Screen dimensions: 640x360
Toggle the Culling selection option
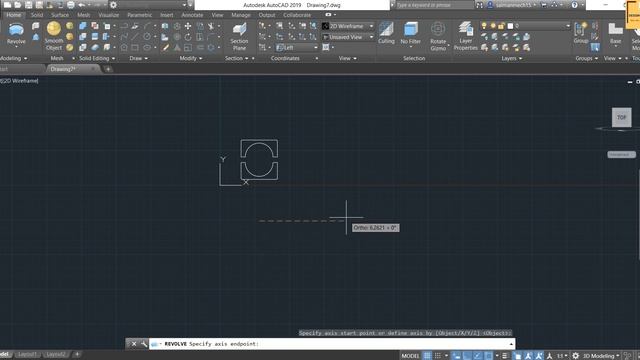(386, 33)
